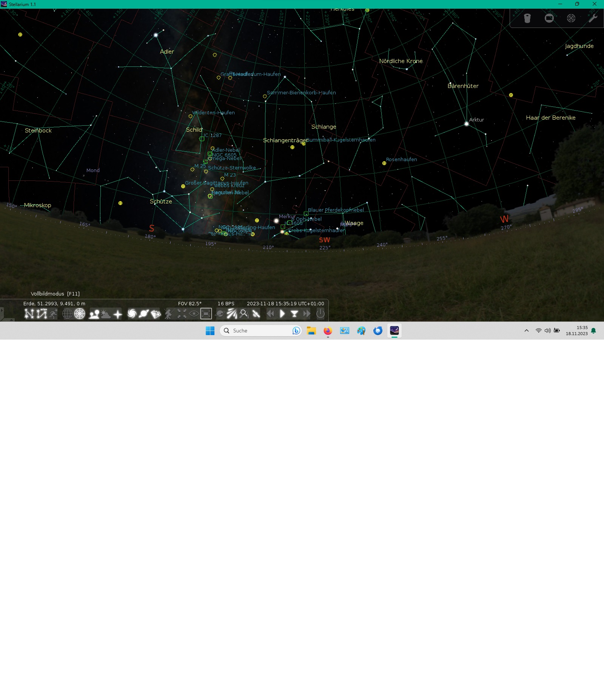
Task: Toggle deep-sky objects galaxy icon
Action: click(132, 314)
